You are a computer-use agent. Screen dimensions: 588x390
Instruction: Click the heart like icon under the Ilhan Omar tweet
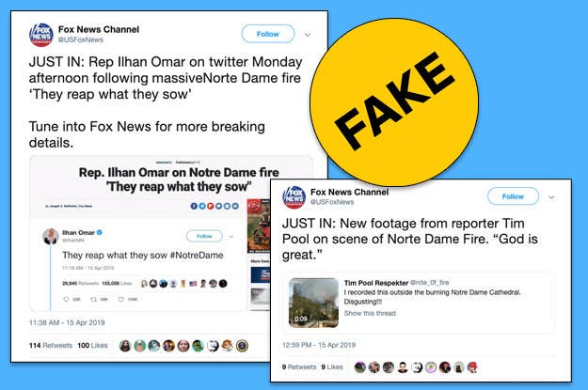[121, 299]
